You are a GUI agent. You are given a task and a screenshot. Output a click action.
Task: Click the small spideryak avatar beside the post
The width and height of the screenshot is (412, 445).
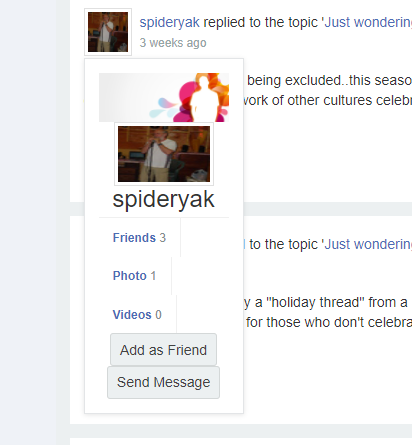click(108, 32)
